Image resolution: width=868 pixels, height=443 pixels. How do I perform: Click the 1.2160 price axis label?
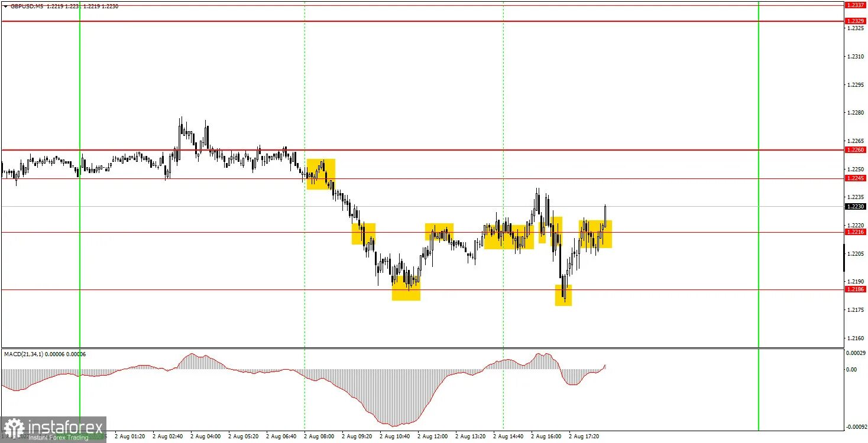tap(855, 338)
